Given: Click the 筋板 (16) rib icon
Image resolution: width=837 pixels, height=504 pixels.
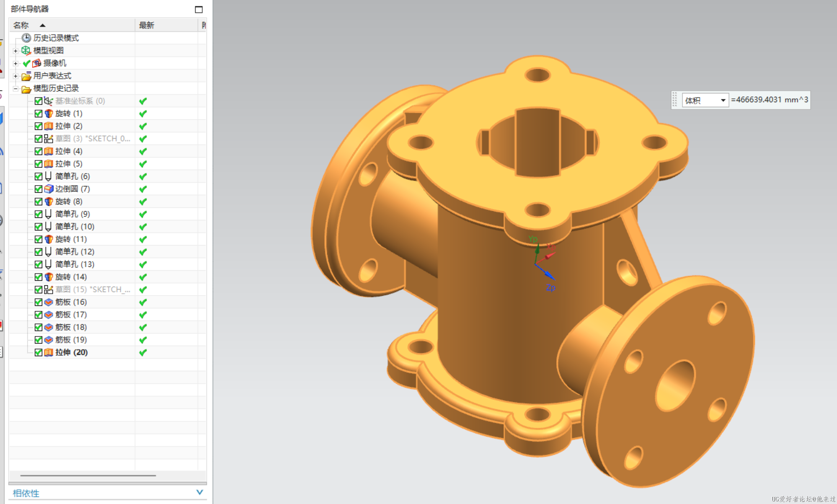Looking at the screenshot, I should (x=49, y=302).
